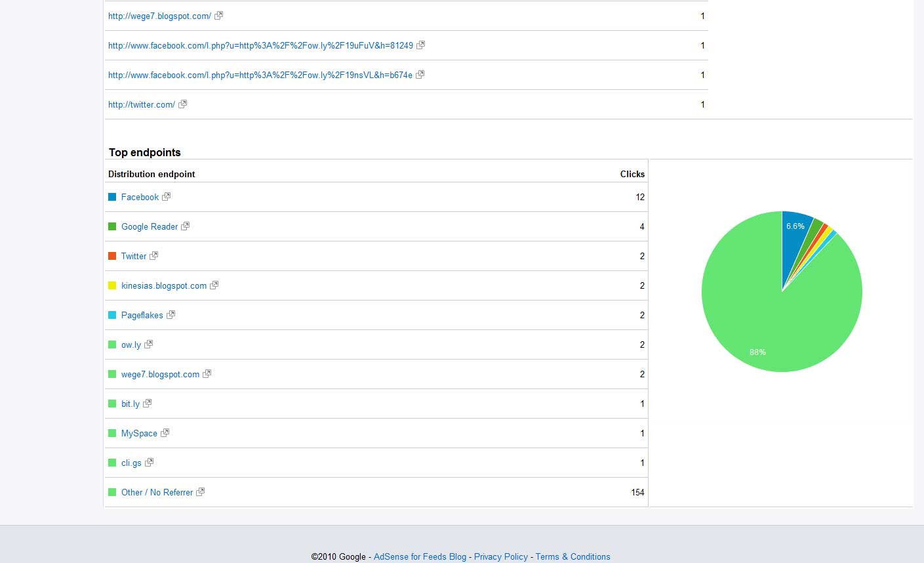Click the external-link icon beside http://twitter.com/
This screenshot has width=924, height=563.
point(182,104)
